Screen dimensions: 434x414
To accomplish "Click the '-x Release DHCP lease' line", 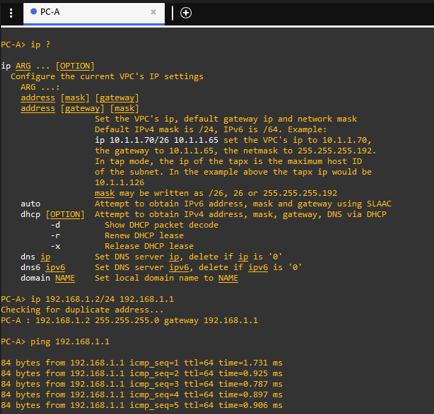I will [x=122, y=246].
